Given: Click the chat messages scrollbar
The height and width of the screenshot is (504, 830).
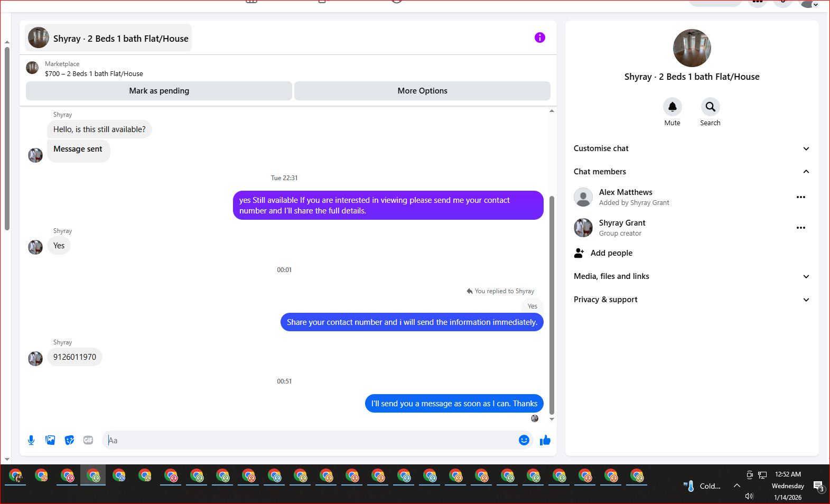Looking at the screenshot, I should pos(552,305).
